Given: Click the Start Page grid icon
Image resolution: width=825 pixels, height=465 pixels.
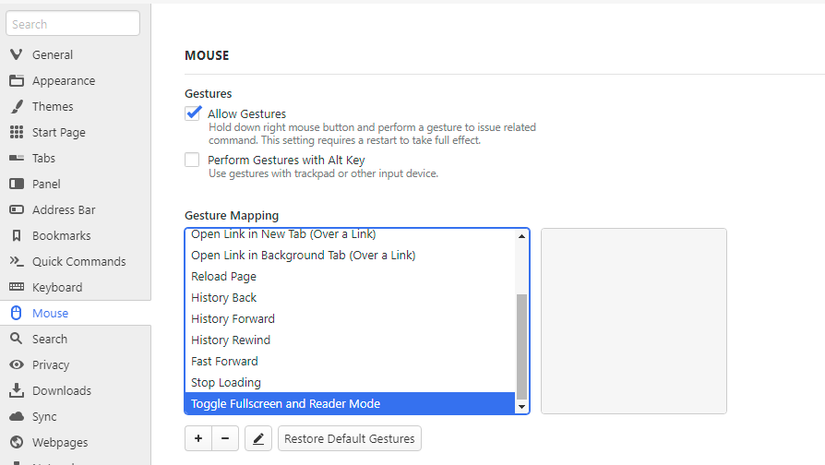Looking at the screenshot, I should click(x=16, y=132).
